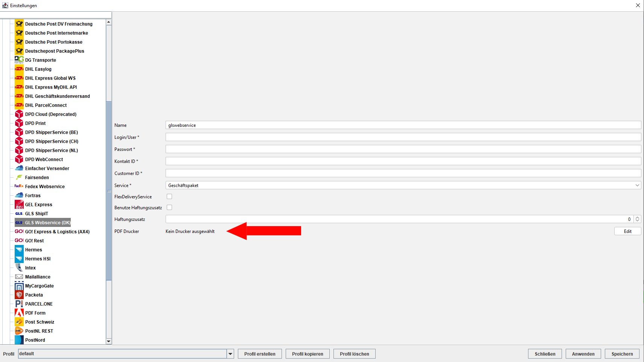This screenshot has height=362, width=644.
Task: Click the Kontakt ID input field
Action: tap(403, 161)
